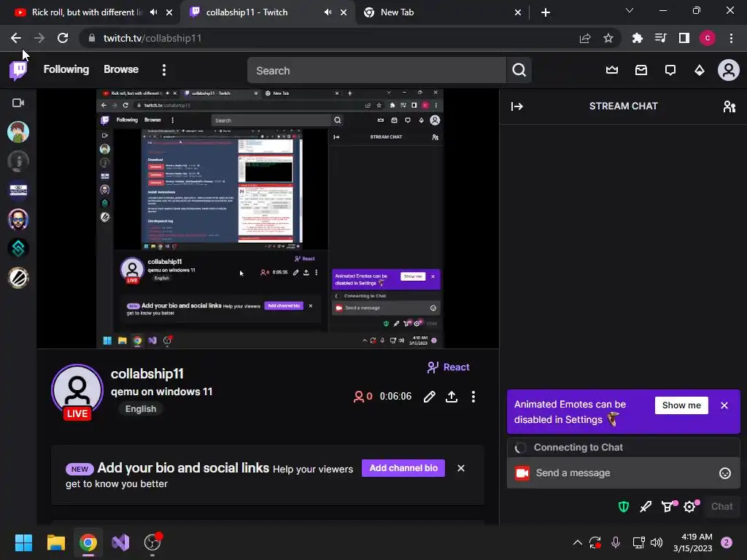Viewport: 747px width, 560px height.
Task: Bookmark this page with star icon
Action: (608, 38)
